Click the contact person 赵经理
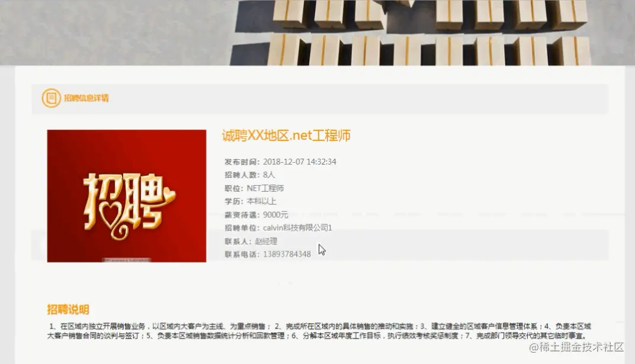Image resolution: width=635 pixels, height=364 pixels. [266, 241]
